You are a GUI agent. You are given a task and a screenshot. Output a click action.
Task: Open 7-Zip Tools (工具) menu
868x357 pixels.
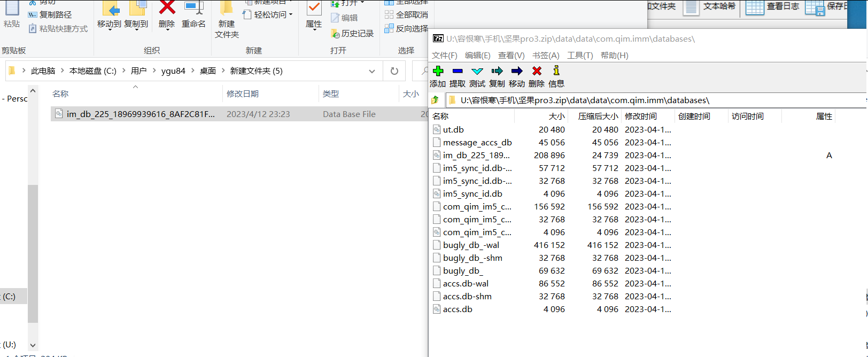[580, 56]
